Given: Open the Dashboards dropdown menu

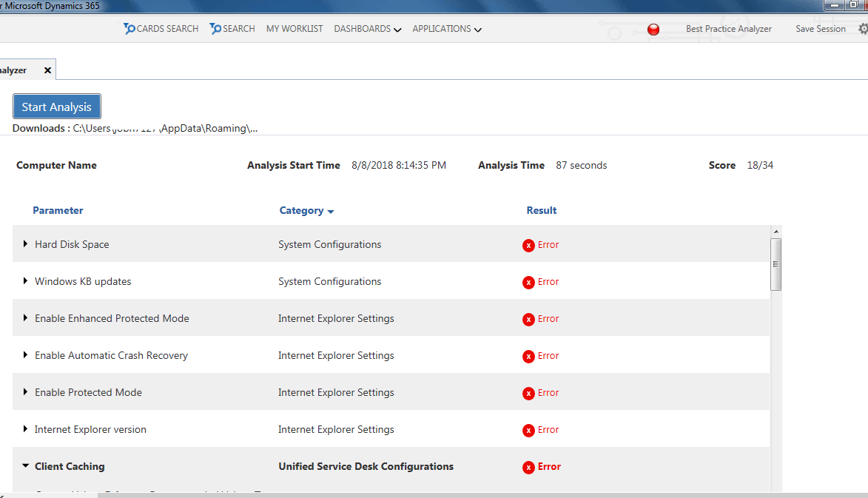Looking at the screenshot, I should (367, 29).
